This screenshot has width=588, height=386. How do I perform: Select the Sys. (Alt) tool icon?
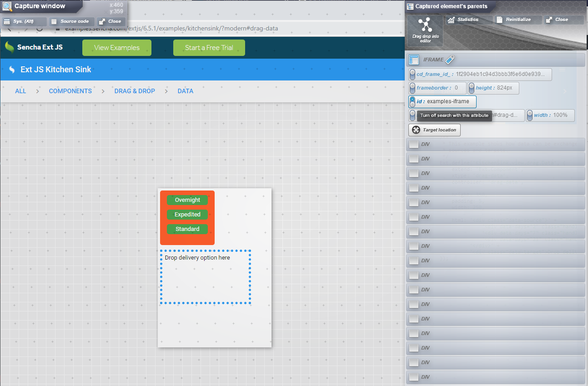(6, 21)
